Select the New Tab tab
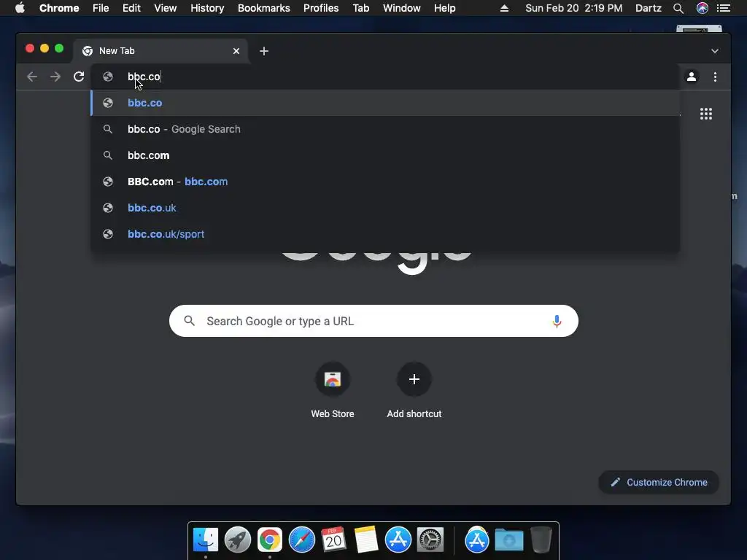747x560 pixels. coord(160,51)
